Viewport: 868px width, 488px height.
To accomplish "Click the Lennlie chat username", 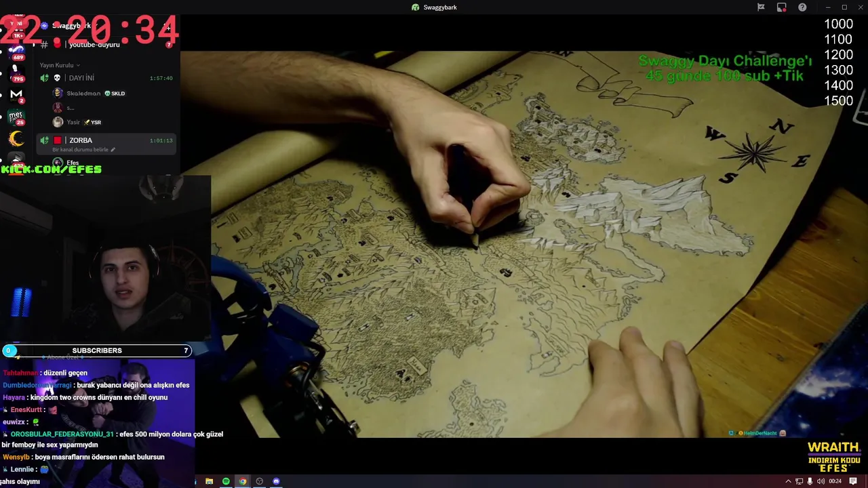I will coord(22,469).
